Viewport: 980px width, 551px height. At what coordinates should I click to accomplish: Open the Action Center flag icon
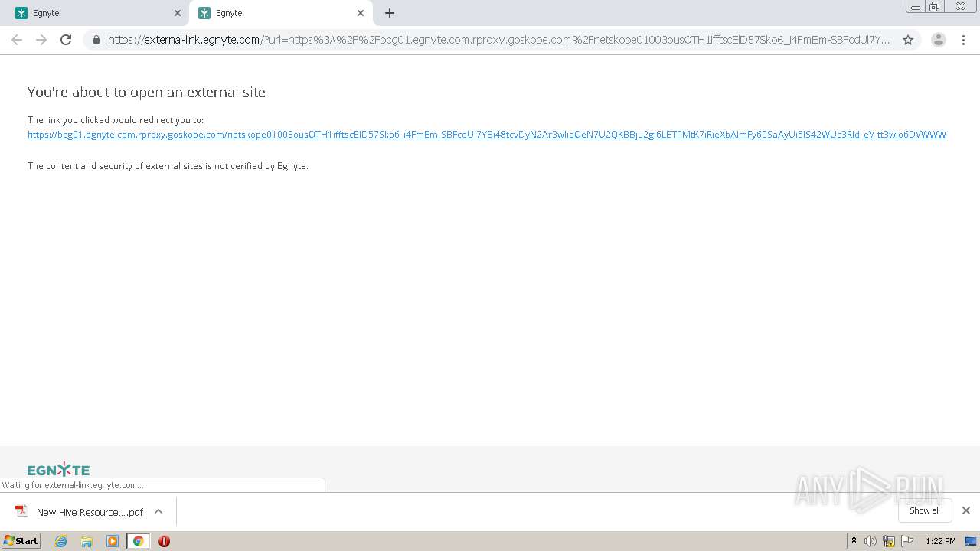click(x=907, y=541)
